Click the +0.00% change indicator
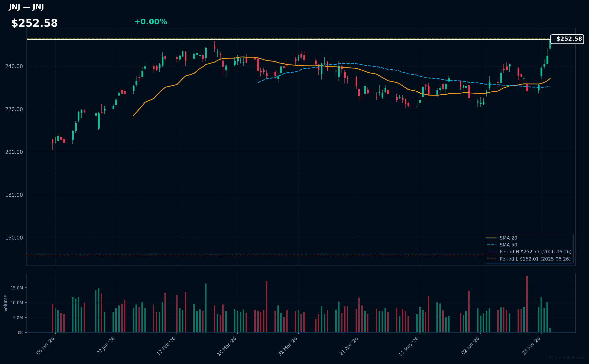 click(x=151, y=22)
